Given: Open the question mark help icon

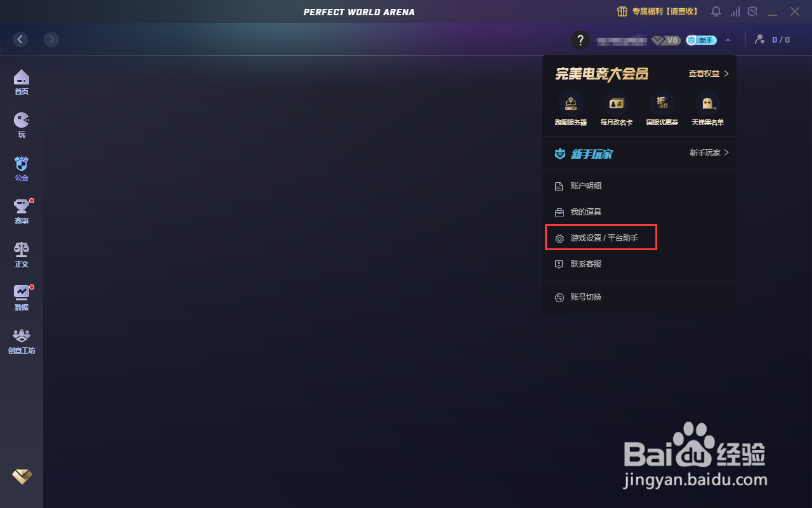Looking at the screenshot, I should [580, 40].
